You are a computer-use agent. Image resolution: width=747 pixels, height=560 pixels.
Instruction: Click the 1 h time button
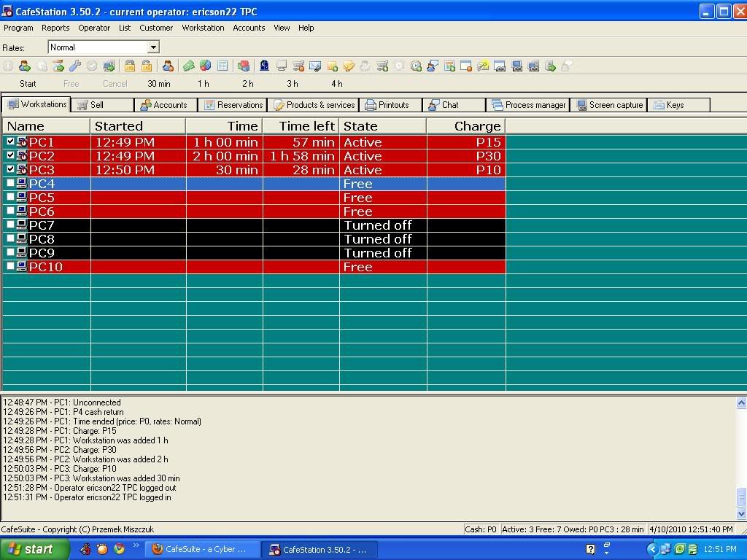[204, 84]
